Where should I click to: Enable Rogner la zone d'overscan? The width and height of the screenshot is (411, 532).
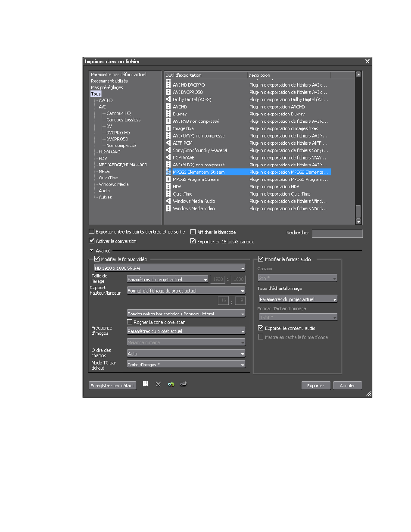coord(130,322)
